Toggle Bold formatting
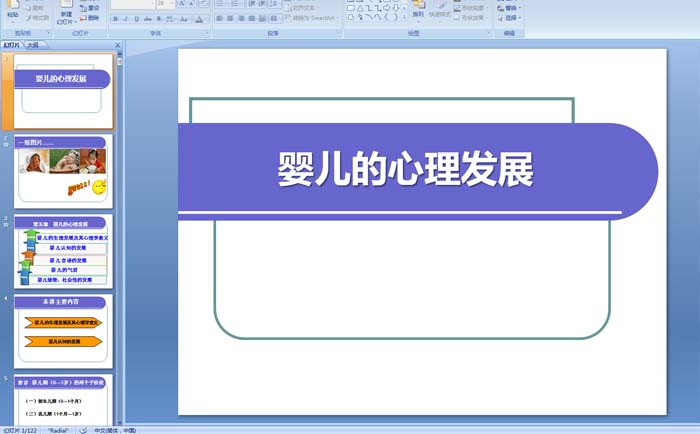The image size is (700, 434). pos(116,19)
